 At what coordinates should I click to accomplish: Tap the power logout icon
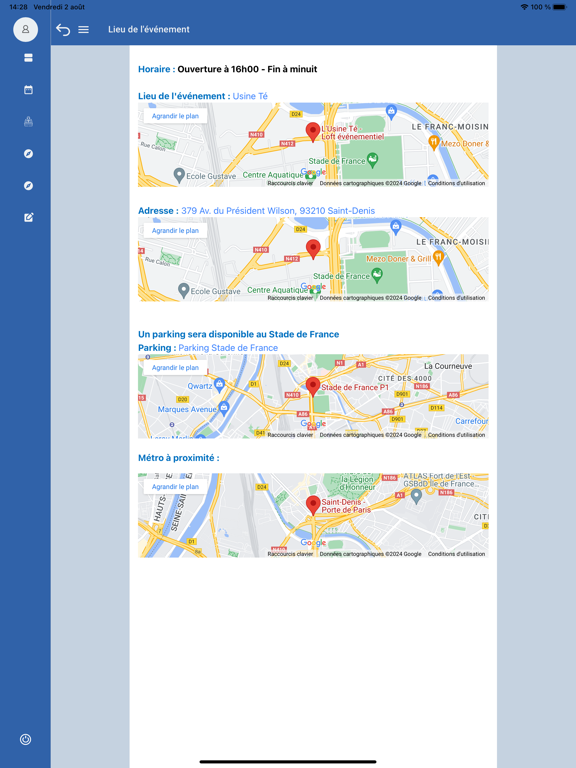25,739
